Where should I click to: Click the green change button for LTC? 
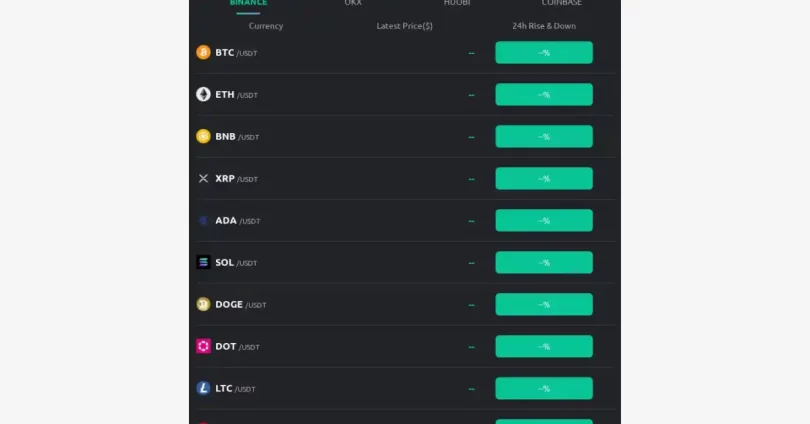(544, 388)
